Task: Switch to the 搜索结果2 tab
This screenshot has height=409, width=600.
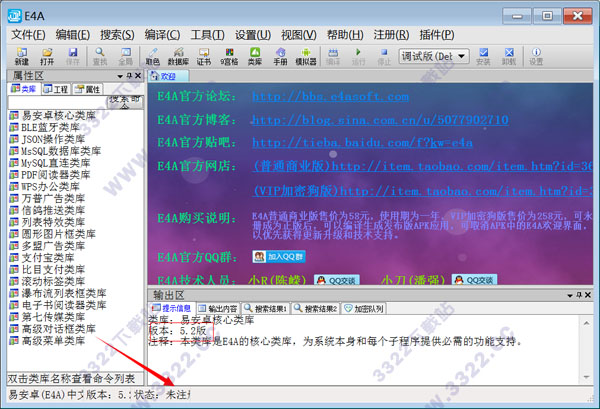Action: (x=316, y=308)
